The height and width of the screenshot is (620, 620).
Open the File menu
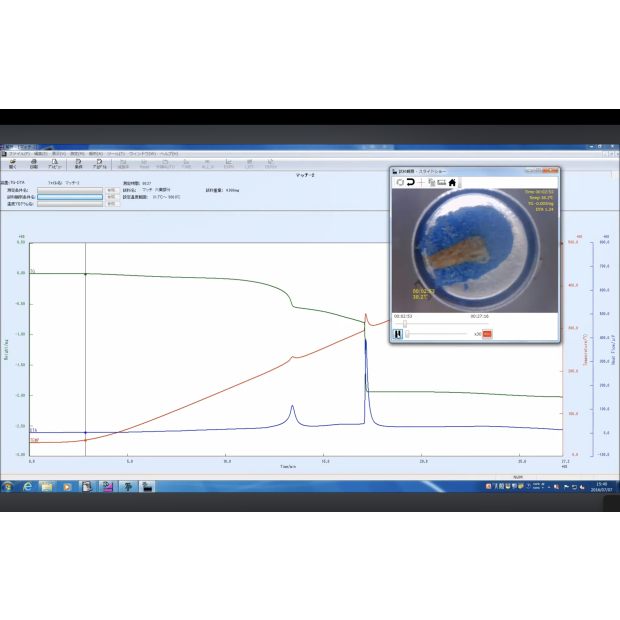[x=20, y=154]
